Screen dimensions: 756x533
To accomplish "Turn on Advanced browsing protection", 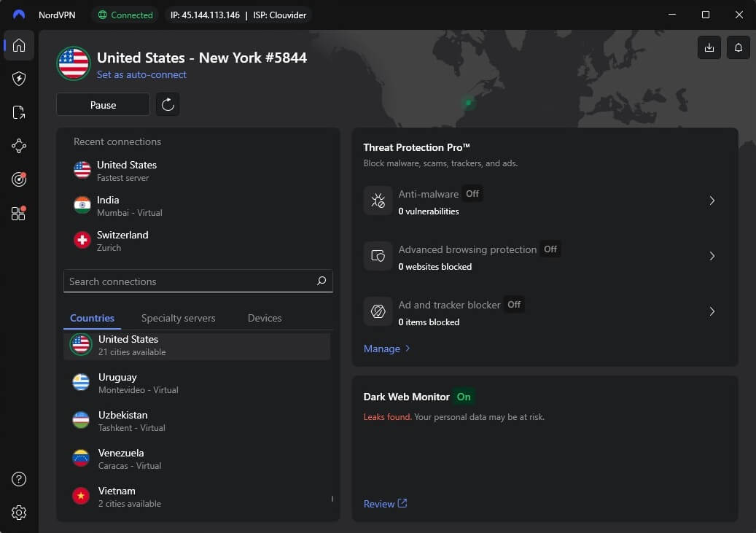I will 550,249.
